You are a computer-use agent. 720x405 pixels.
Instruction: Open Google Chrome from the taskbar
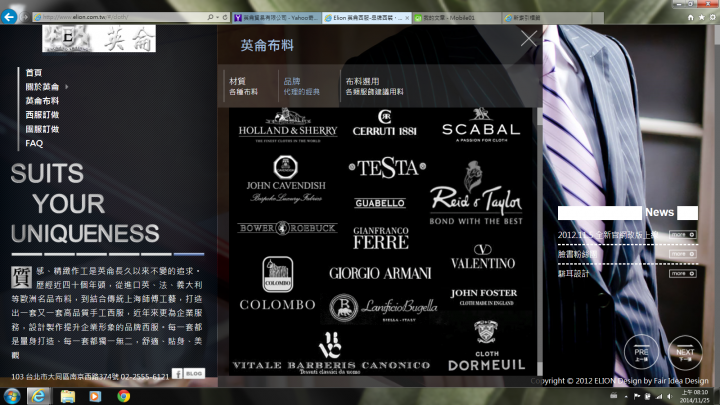click(x=123, y=396)
